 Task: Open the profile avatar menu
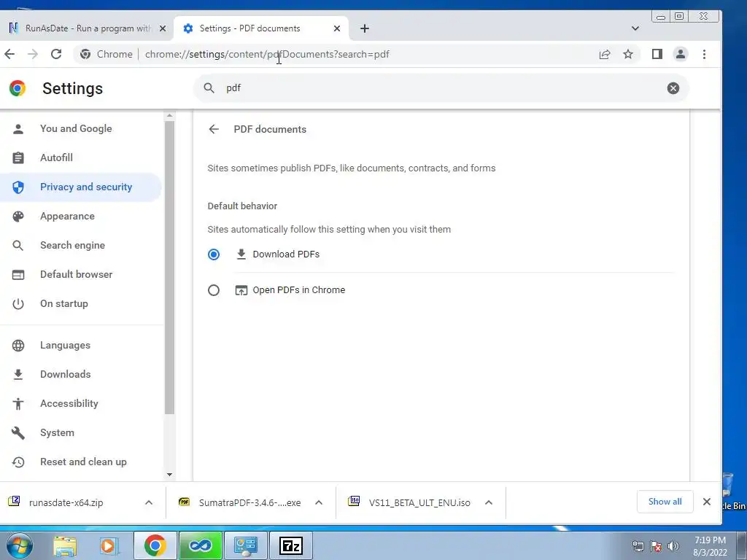[681, 54]
